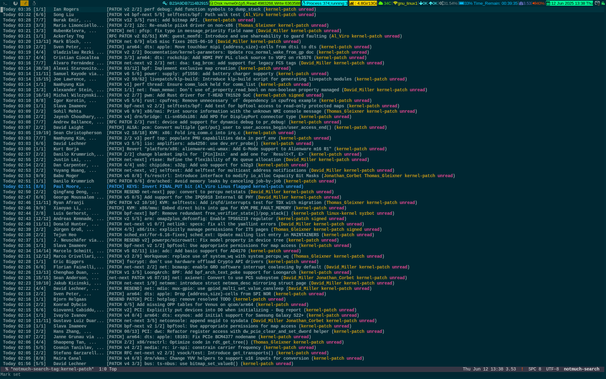The image size is (606, 379).
Task: Open Luis Gerhorst's bpf free_verifier_state thread
Action: click(198, 213)
